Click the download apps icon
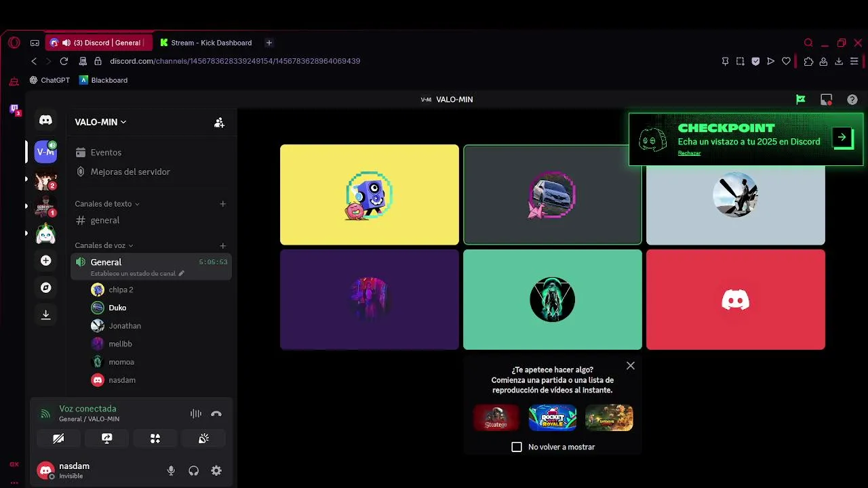 (45, 314)
